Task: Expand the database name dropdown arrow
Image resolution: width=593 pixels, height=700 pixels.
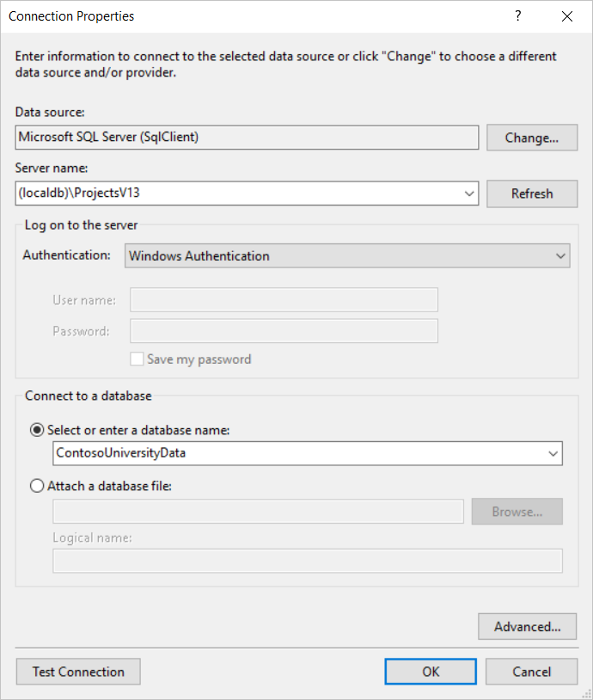Action: [553, 453]
